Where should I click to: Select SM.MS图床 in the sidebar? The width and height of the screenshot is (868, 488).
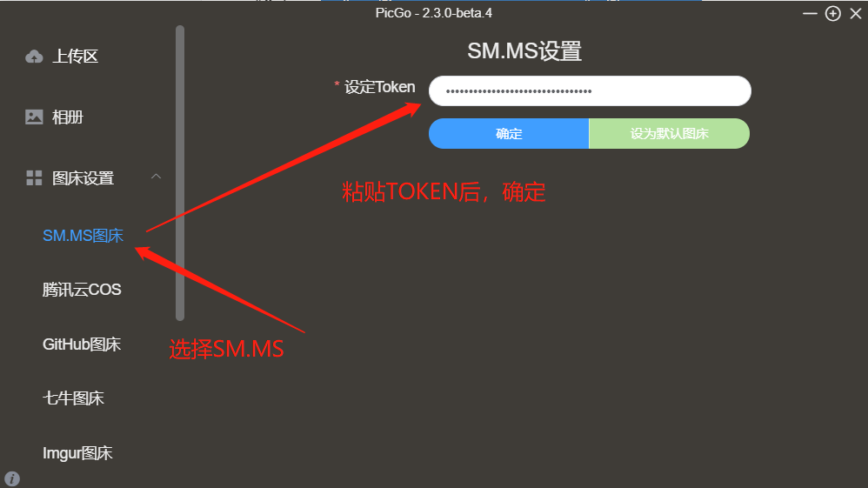tap(83, 236)
